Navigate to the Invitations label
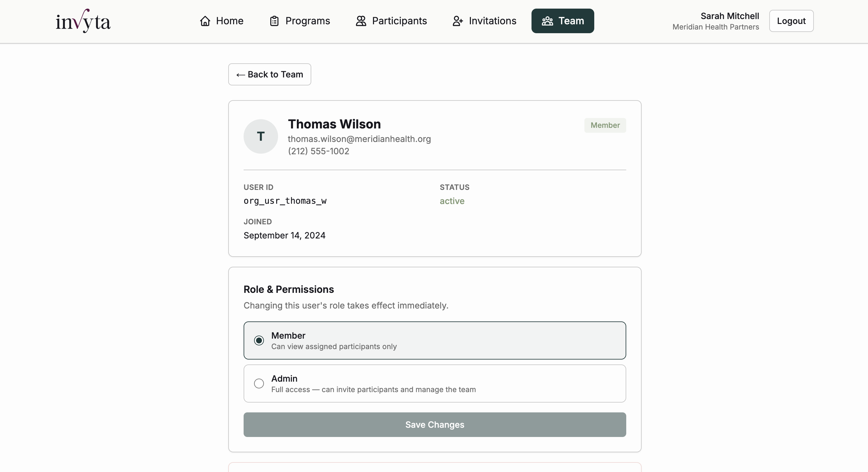The width and height of the screenshot is (868, 472). click(x=492, y=21)
